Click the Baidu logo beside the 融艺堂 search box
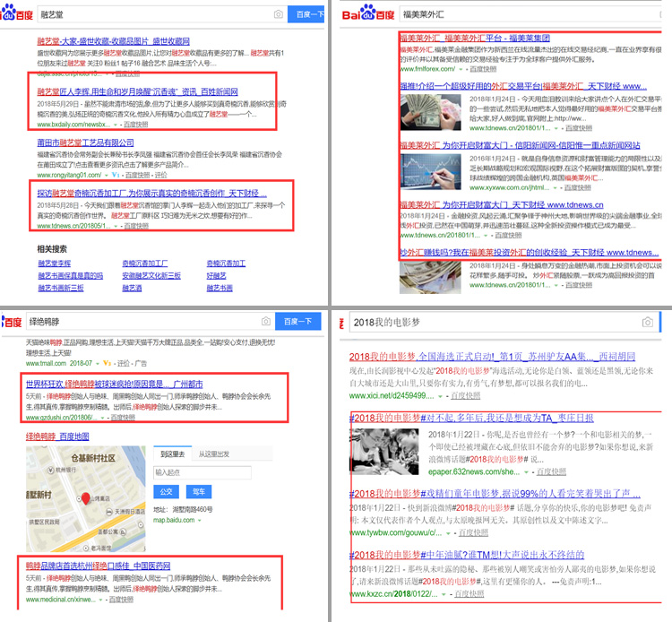The width and height of the screenshot is (672, 622). click(x=16, y=13)
